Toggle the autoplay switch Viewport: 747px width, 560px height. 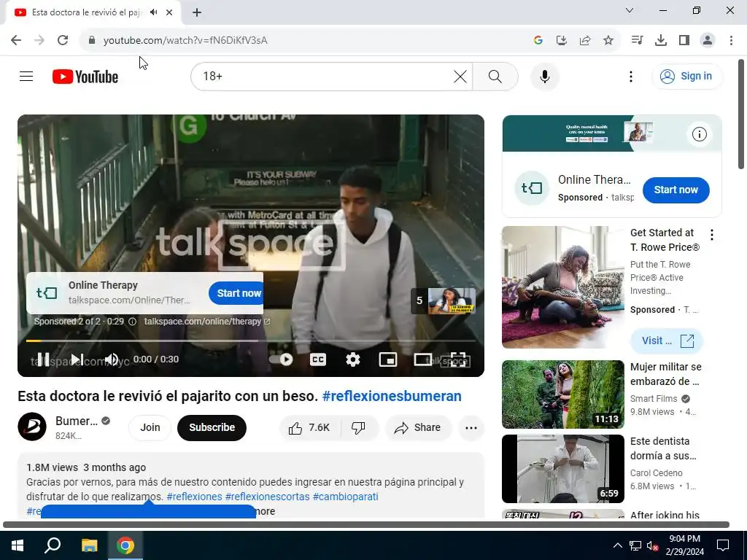tap(282, 359)
